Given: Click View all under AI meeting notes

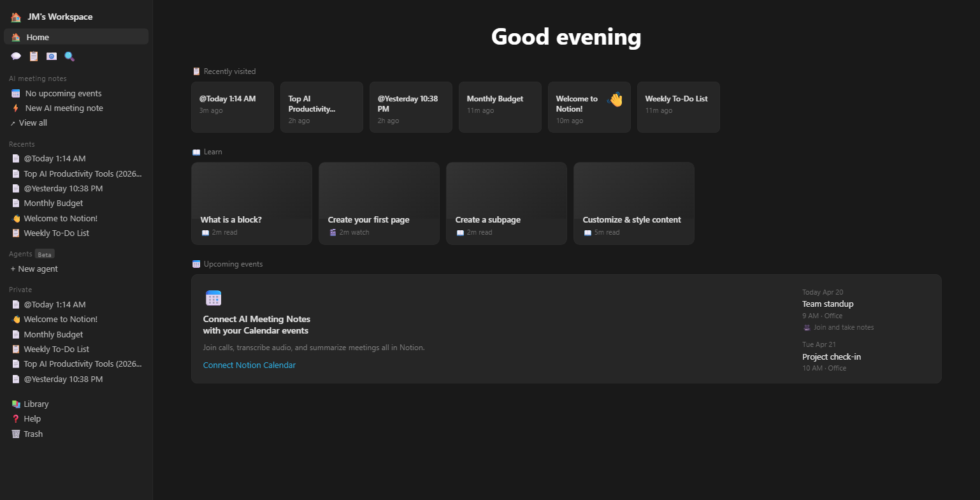Looking at the screenshot, I should 32,122.
